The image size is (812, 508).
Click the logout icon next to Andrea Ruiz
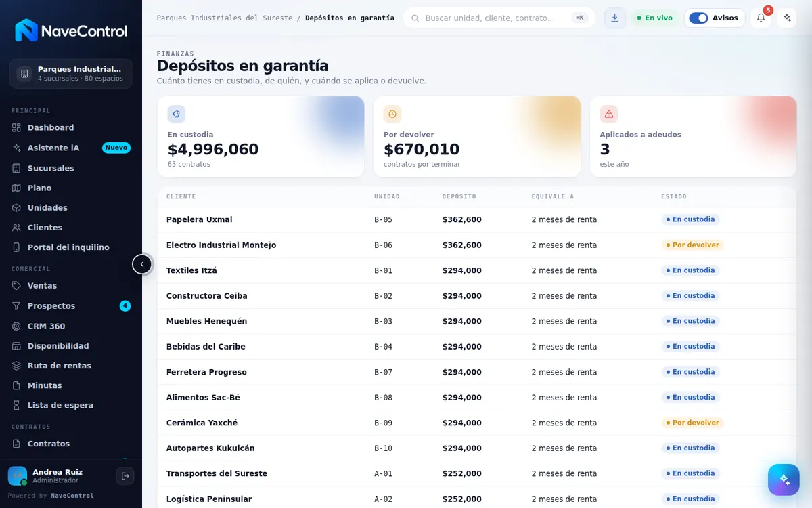coord(125,476)
